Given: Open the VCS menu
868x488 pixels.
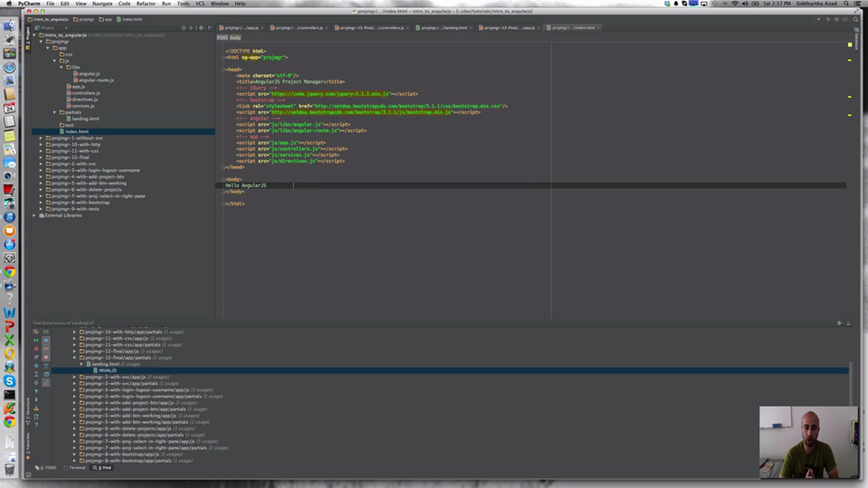Looking at the screenshot, I should [200, 3].
